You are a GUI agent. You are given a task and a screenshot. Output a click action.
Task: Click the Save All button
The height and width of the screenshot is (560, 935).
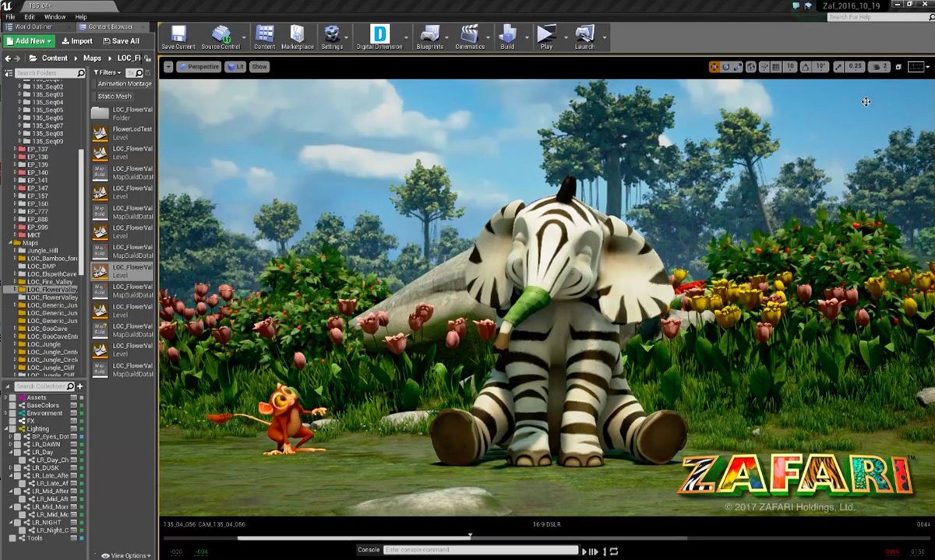coord(121,41)
